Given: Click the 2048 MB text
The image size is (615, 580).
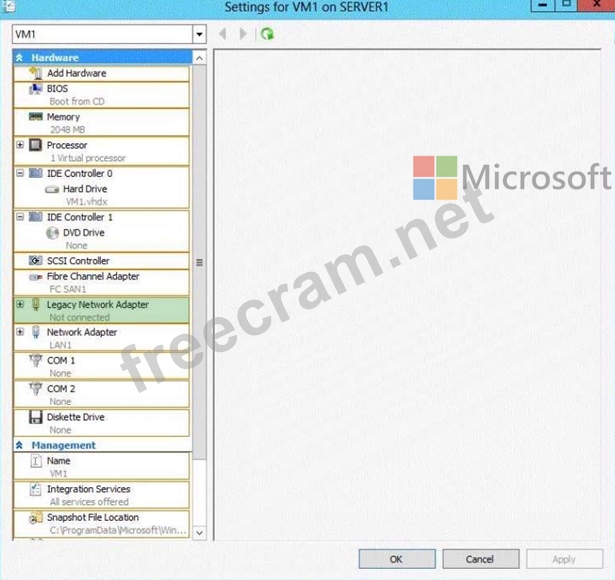Looking at the screenshot, I should [67, 129].
